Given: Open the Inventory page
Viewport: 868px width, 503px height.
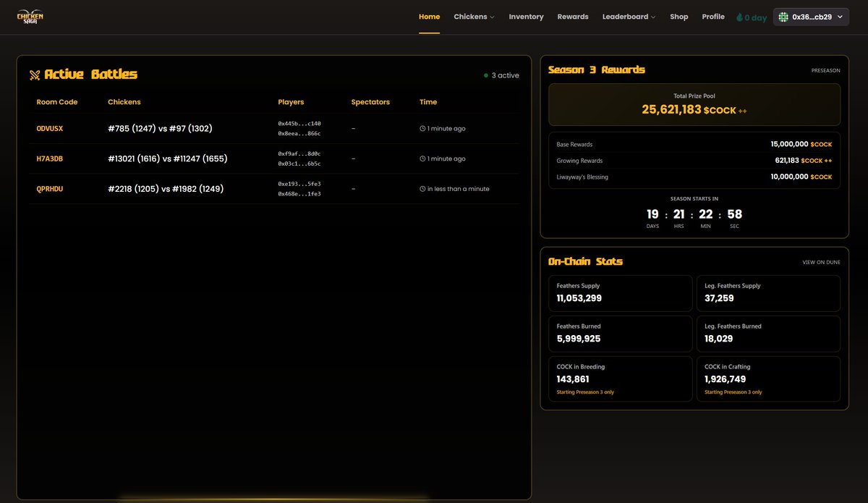Looking at the screenshot, I should coord(526,17).
